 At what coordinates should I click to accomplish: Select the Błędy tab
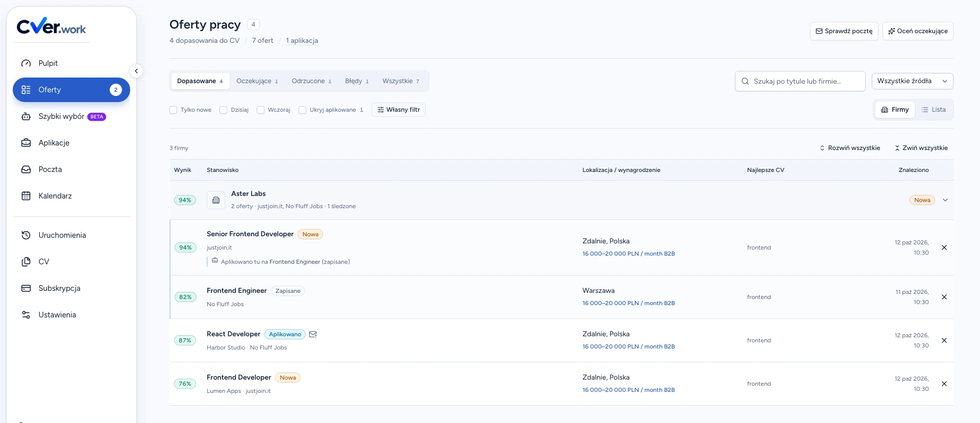(x=357, y=81)
